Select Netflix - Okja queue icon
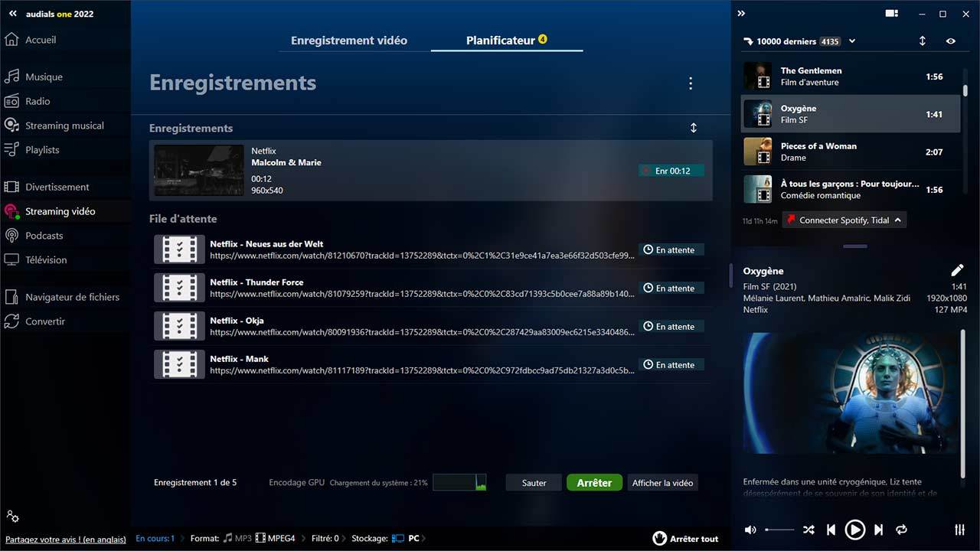The height and width of the screenshot is (551, 980). [179, 326]
